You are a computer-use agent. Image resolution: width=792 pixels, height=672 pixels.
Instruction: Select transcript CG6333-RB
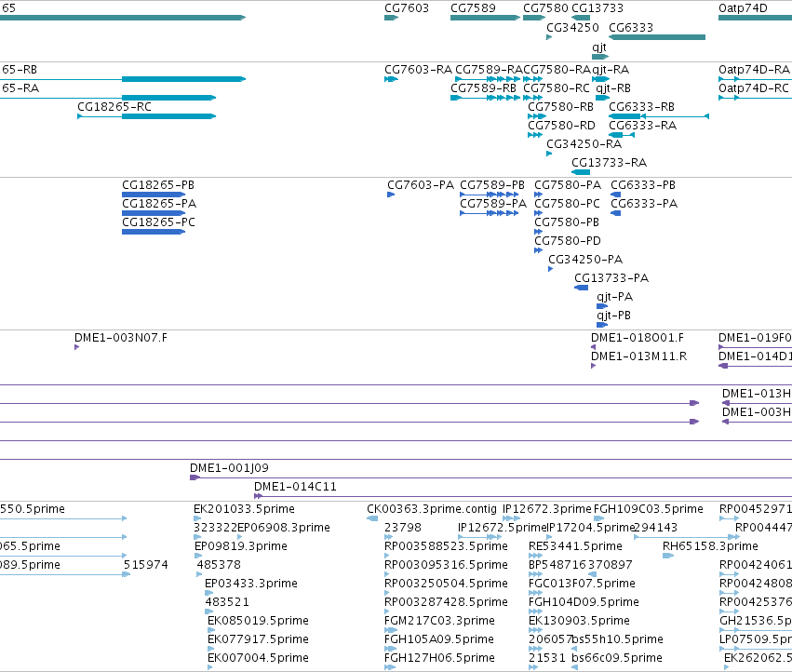click(x=641, y=107)
